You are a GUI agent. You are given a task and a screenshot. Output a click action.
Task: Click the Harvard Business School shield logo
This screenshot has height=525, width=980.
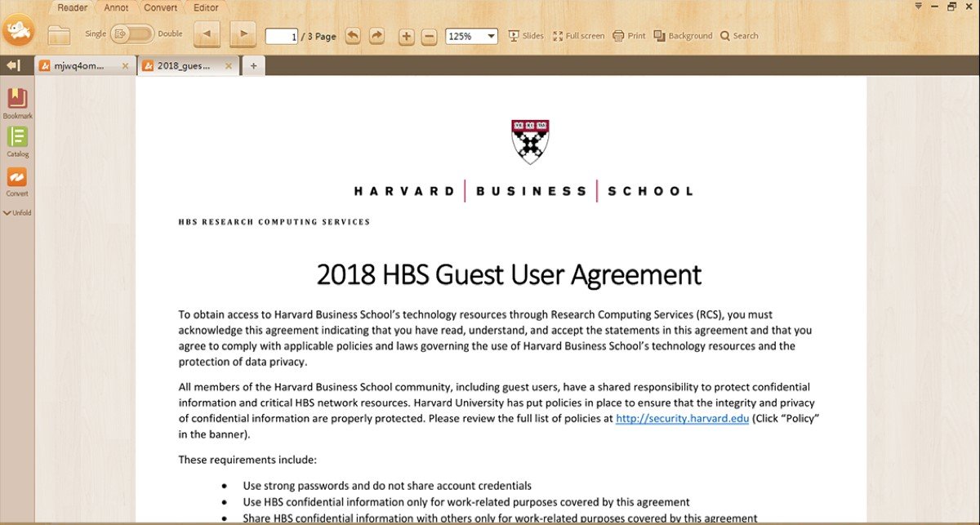tap(530, 141)
